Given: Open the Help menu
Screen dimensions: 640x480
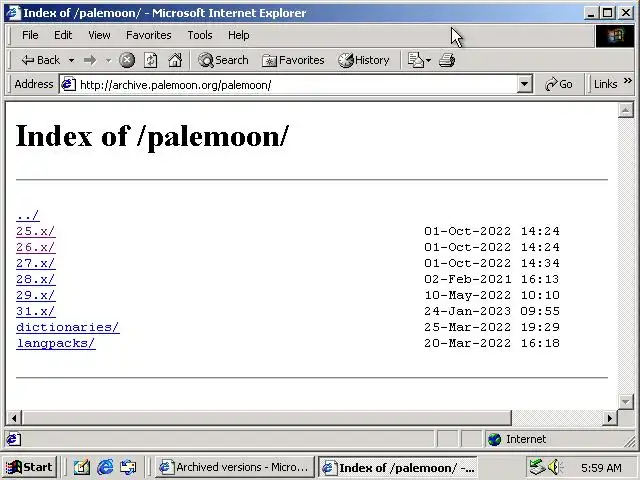Looking at the screenshot, I should pyautogui.click(x=238, y=36).
